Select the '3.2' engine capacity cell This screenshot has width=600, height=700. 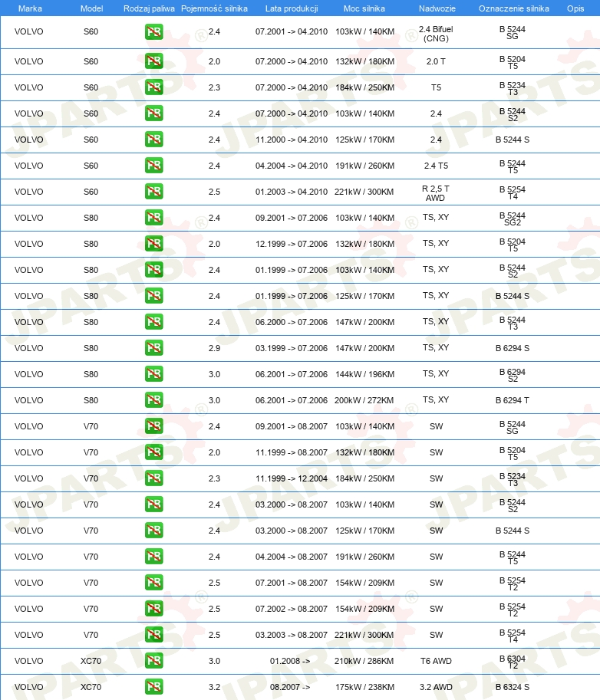(x=214, y=687)
